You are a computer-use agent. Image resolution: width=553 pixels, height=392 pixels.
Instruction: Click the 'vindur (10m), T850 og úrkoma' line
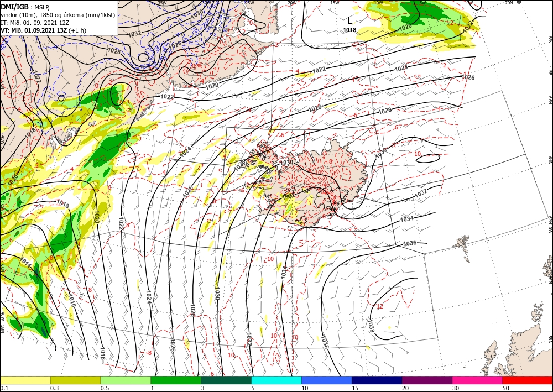pyautogui.click(x=58, y=15)
